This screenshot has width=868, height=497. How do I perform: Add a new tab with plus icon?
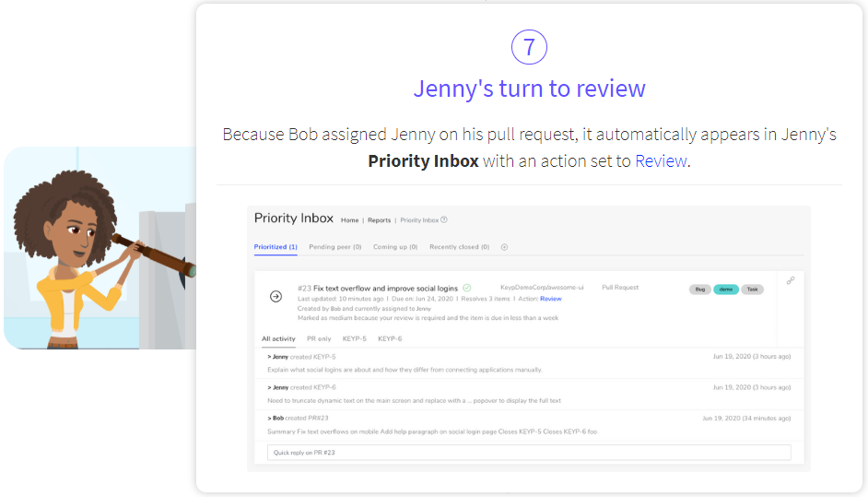tap(504, 247)
